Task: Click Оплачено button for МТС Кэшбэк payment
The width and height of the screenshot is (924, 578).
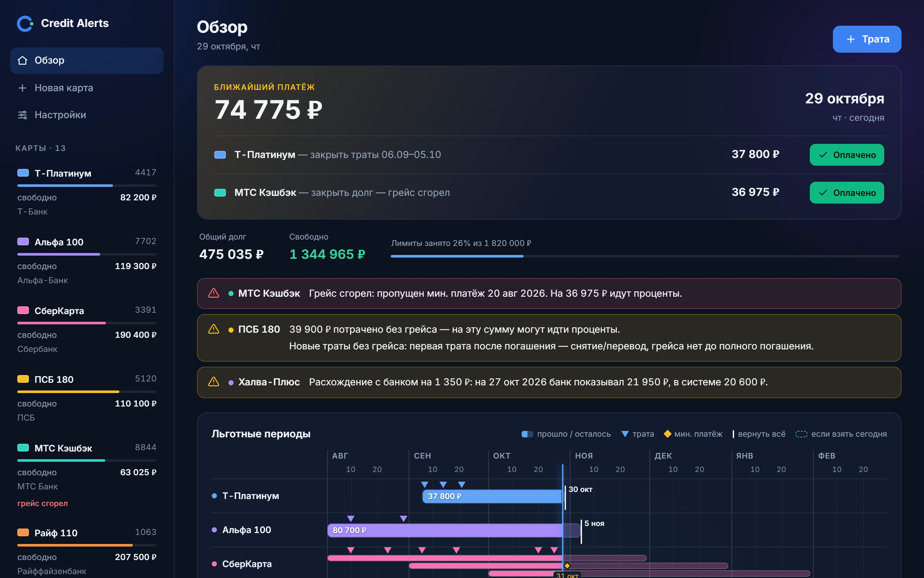Action: 846,193
